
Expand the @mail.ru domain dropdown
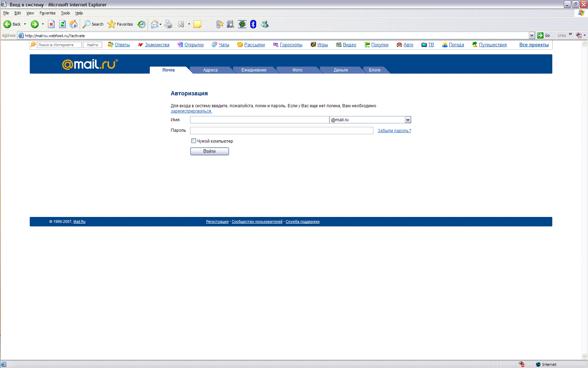(x=408, y=120)
